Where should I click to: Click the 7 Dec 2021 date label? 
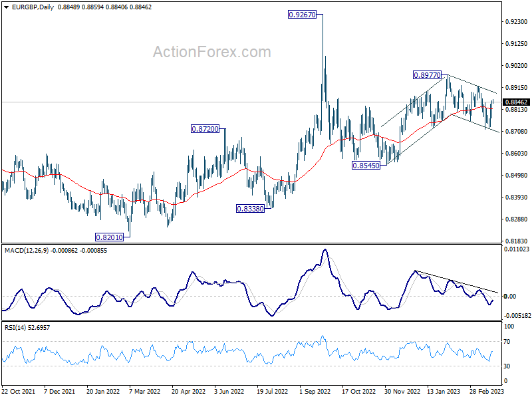(59, 391)
